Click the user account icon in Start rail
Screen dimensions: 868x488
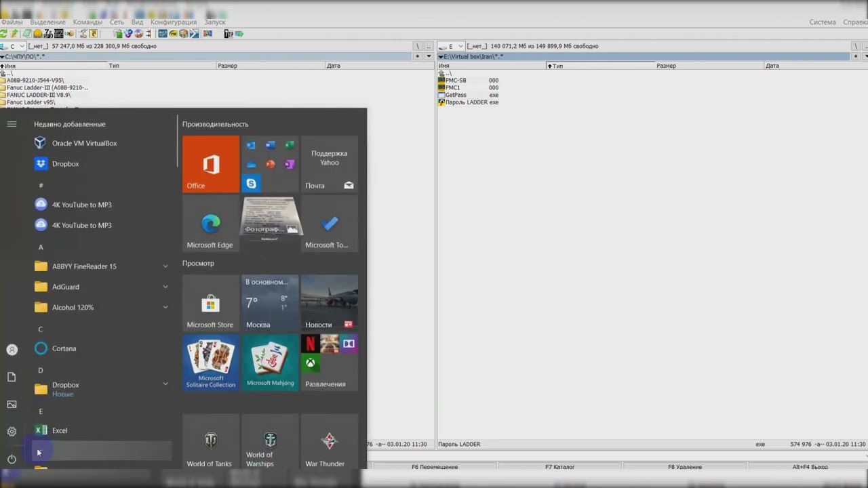pos(12,350)
